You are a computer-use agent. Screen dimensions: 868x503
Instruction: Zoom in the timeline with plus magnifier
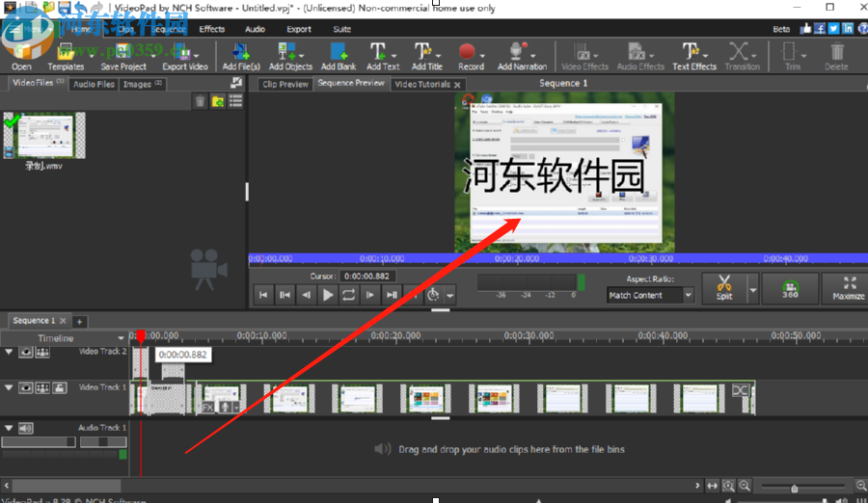[861, 486]
